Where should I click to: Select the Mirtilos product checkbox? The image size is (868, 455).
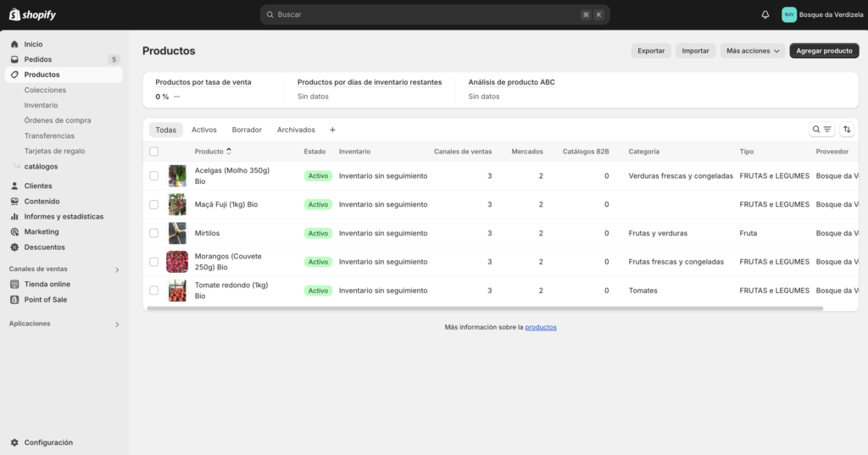point(153,233)
